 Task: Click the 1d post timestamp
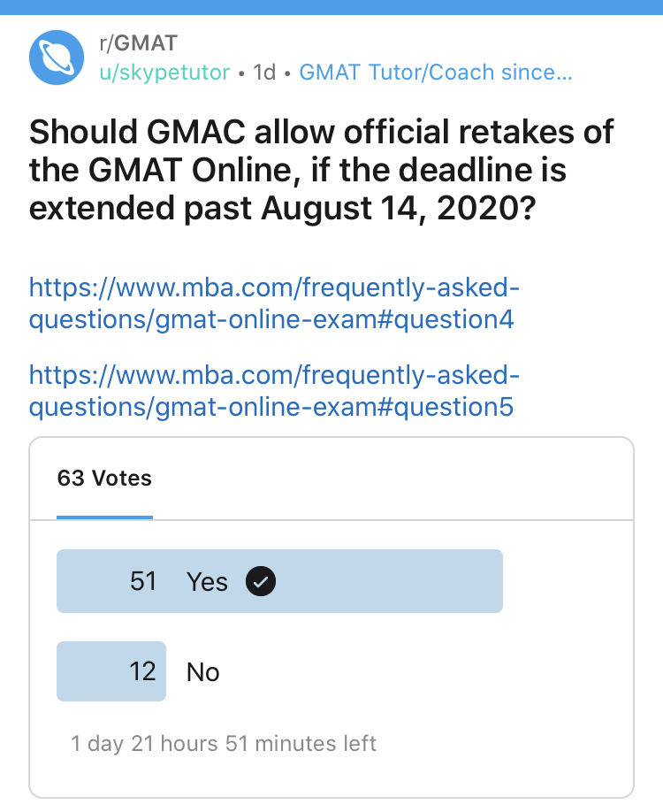pyautogui.click(x=264, y=72)
